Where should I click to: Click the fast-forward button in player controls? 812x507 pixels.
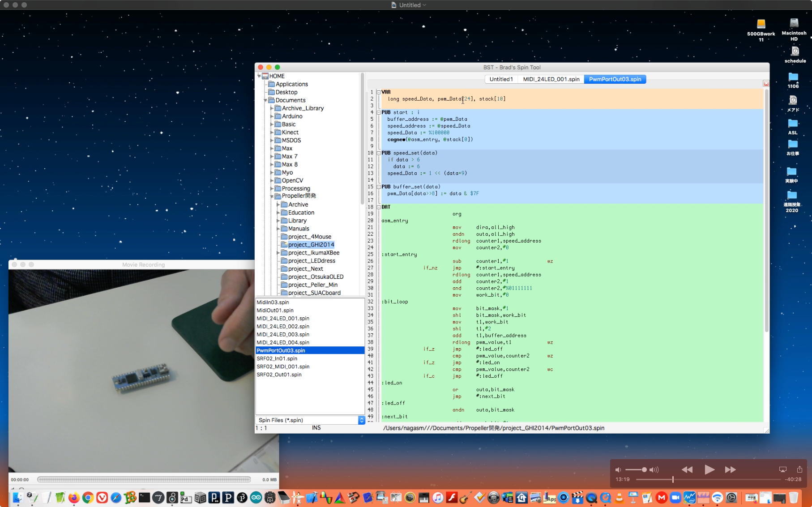(x=730, y=469)
